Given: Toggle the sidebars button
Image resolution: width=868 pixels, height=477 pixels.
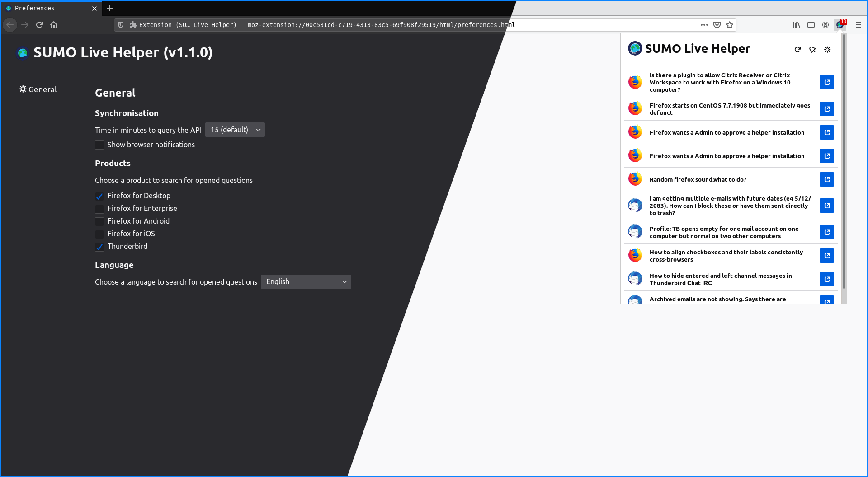Looking at the screenshot, I should pos(811,25).
